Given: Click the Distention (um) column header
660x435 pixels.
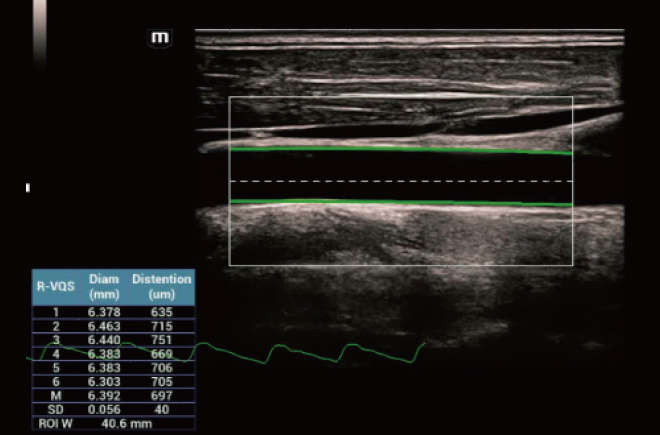Looking at the screenshot, I should 161,285.
